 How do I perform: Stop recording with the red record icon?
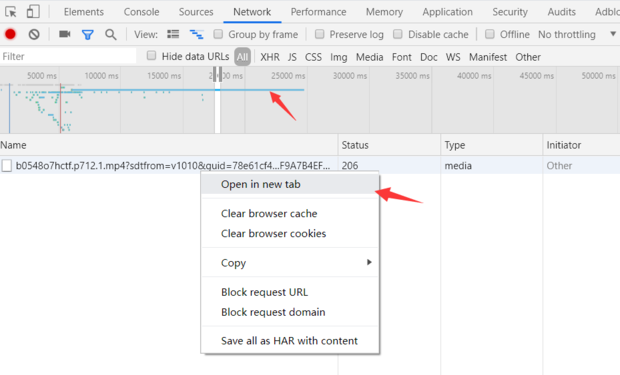10,34
